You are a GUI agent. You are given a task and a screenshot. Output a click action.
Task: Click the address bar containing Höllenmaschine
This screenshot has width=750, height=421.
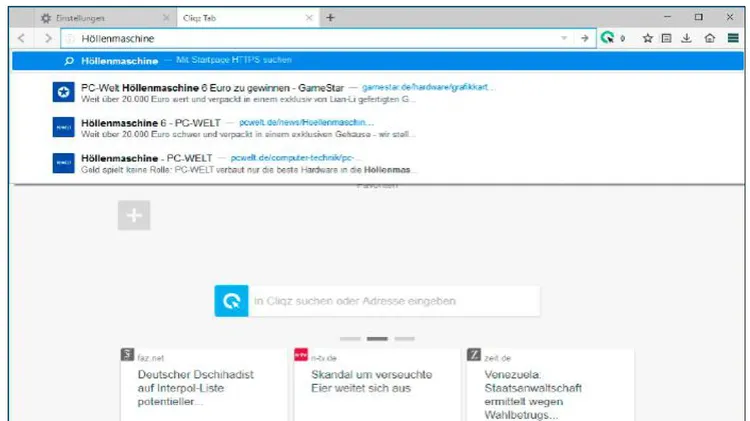(x=328, y=38)
